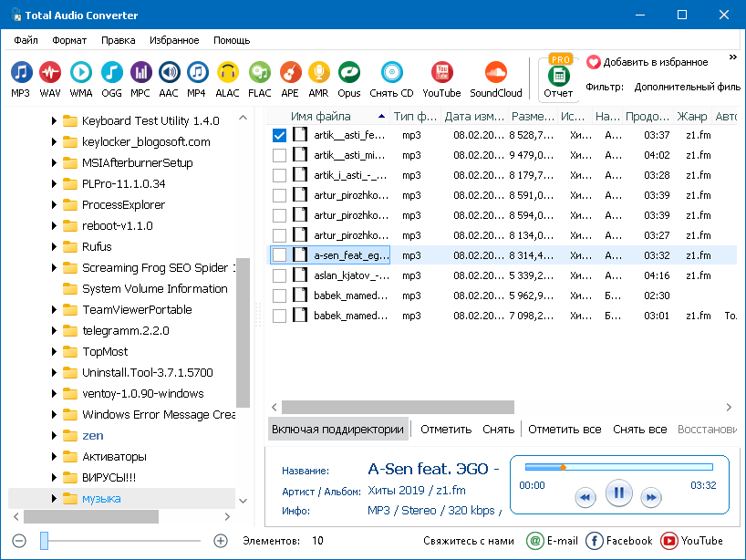Click the APE format icon
The width and height of the screenshot is (746, 560).
click(x=290, y=73)
